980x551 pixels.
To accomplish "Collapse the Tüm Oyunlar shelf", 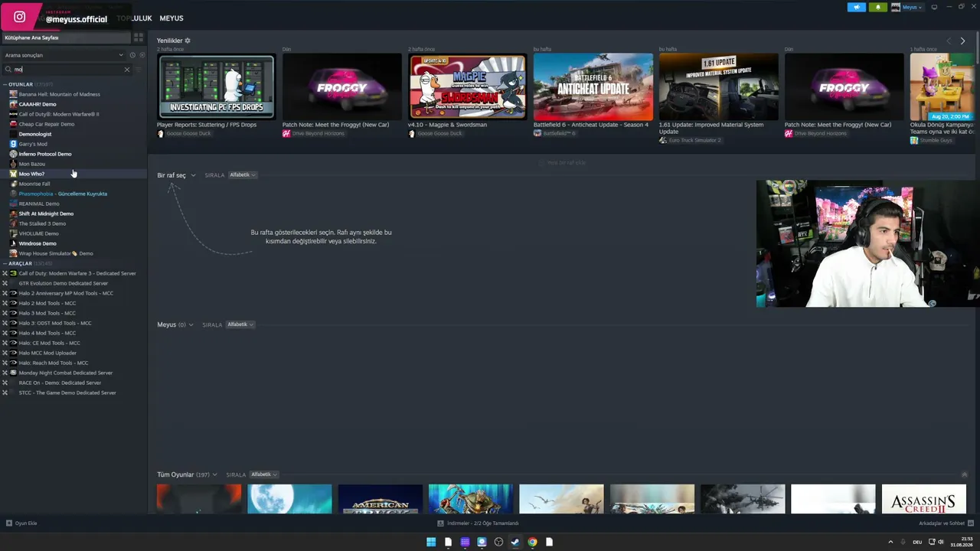I will [964, 474].
